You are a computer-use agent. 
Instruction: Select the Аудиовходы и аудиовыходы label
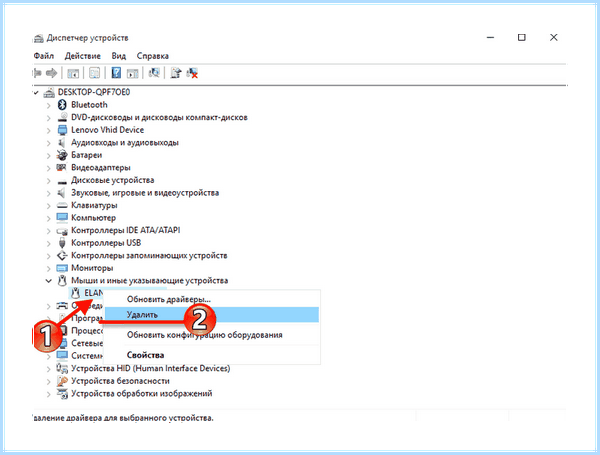click(x=125, y=142)
